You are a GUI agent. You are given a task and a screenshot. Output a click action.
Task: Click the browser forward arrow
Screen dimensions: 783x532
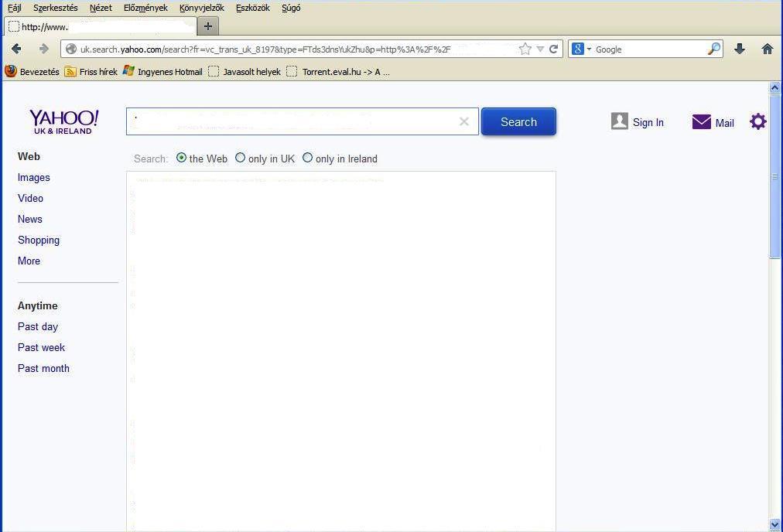(x=44, y=49)
